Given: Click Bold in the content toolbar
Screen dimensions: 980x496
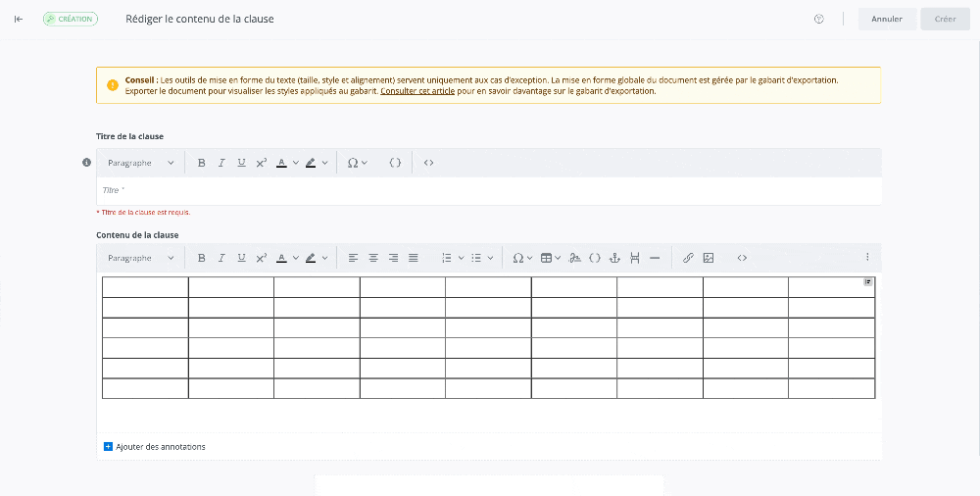Looking at the screenshot, I should tap(202, 258).
